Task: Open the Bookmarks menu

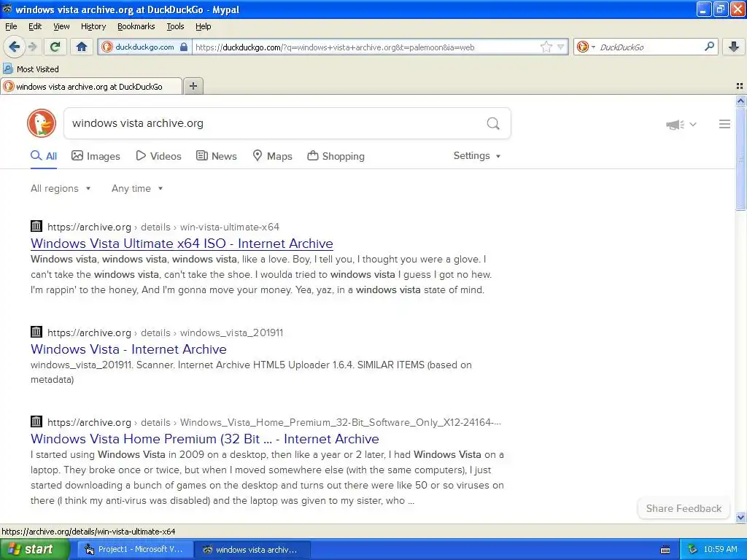Action: 136,26
